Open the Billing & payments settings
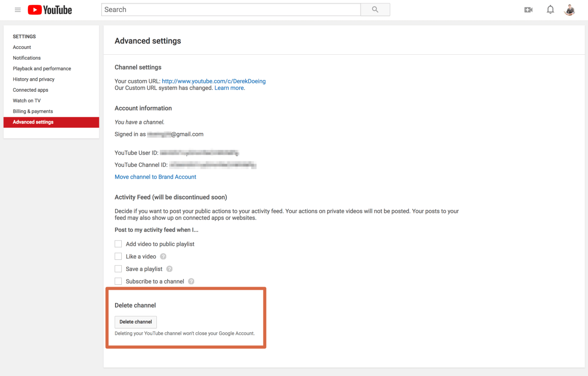588x376 pixels. click(x=33, y=111)
